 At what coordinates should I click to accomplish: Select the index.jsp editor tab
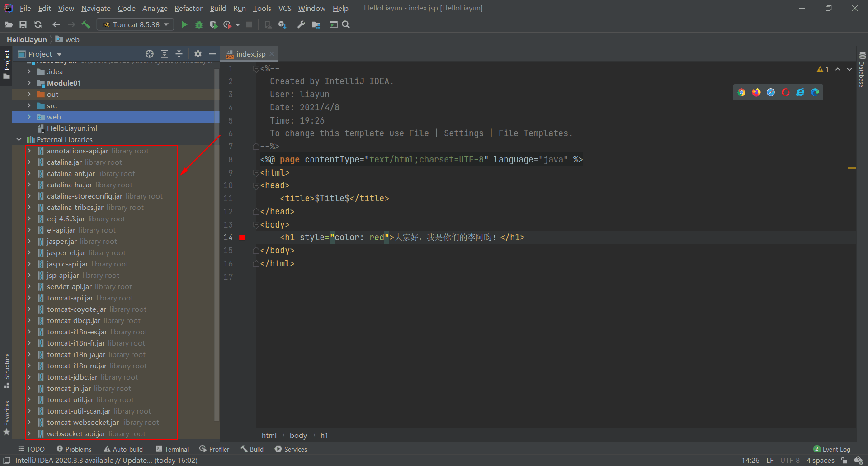[250, 54]
